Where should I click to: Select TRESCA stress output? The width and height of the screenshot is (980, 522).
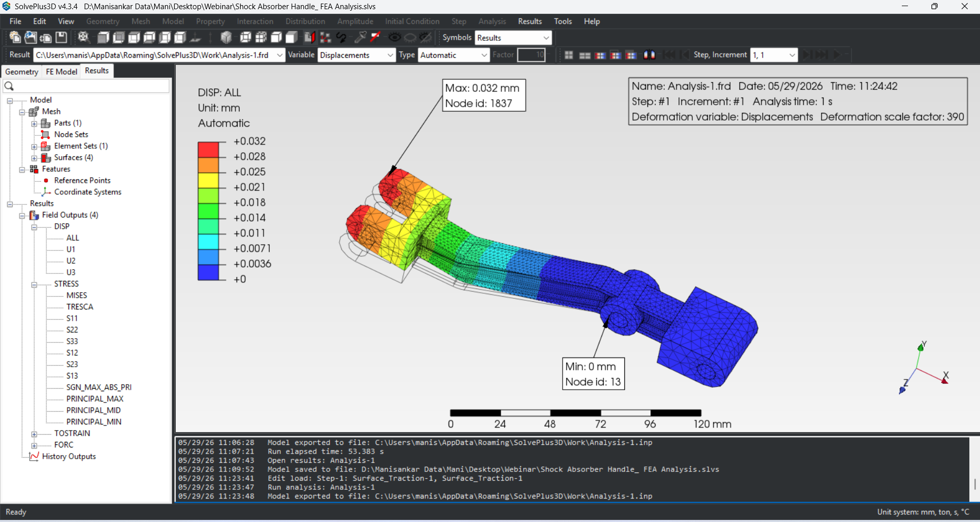tap(80, 307)
